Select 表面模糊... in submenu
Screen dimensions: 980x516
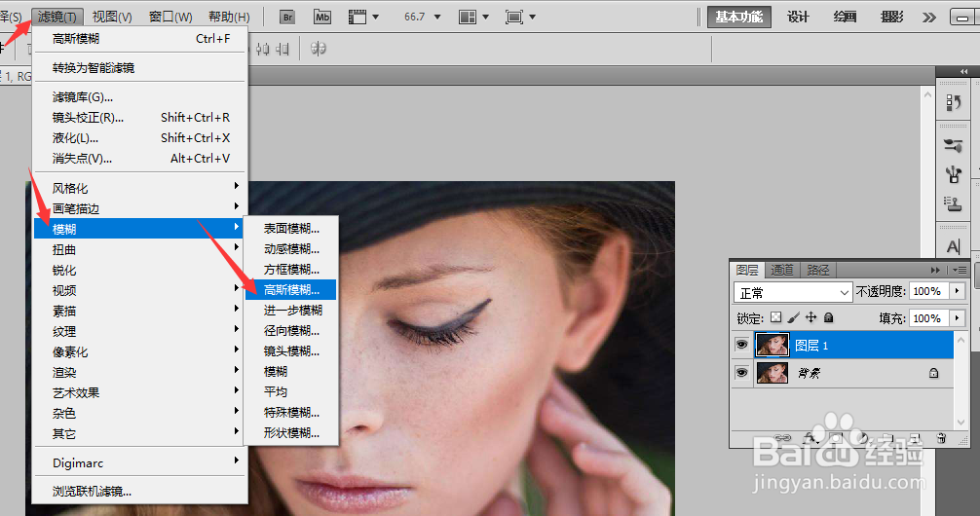click(x=290, y=228)
